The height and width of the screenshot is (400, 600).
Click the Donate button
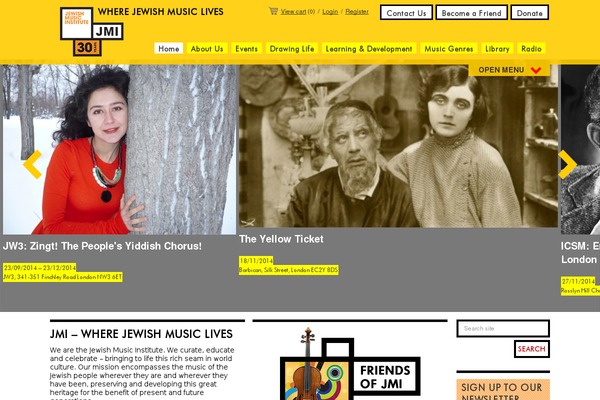point(530,13)
